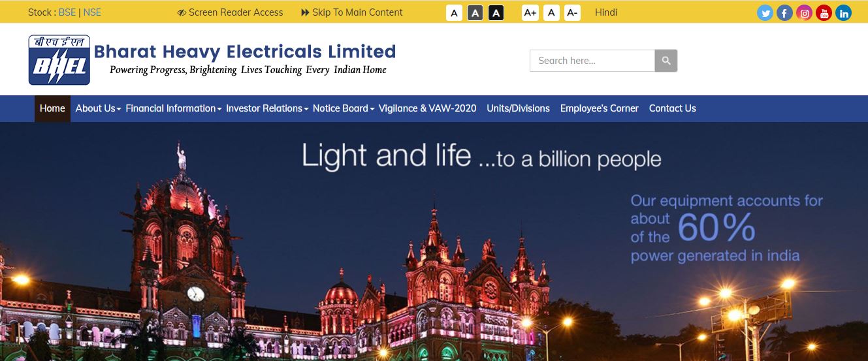Click the search magnifier button
This screenshot has width=868, height=361.
(666, 61)
